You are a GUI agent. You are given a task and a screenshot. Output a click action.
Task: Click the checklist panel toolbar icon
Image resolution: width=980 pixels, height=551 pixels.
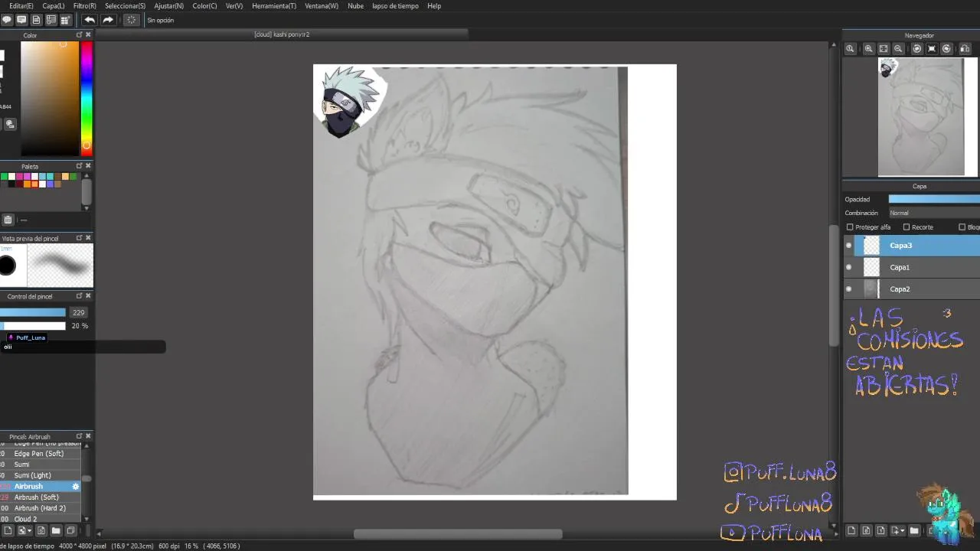51,20
